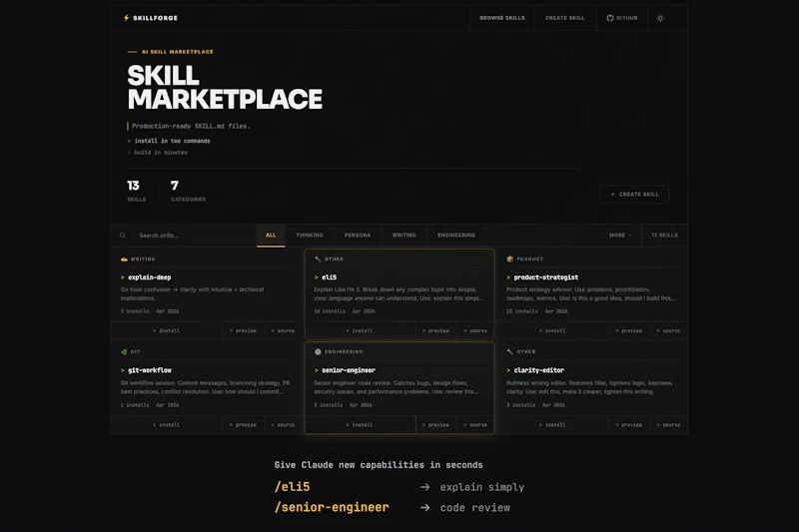Select the Thinking category tab
Screen dimensions: 799x532
click(310, 236)
